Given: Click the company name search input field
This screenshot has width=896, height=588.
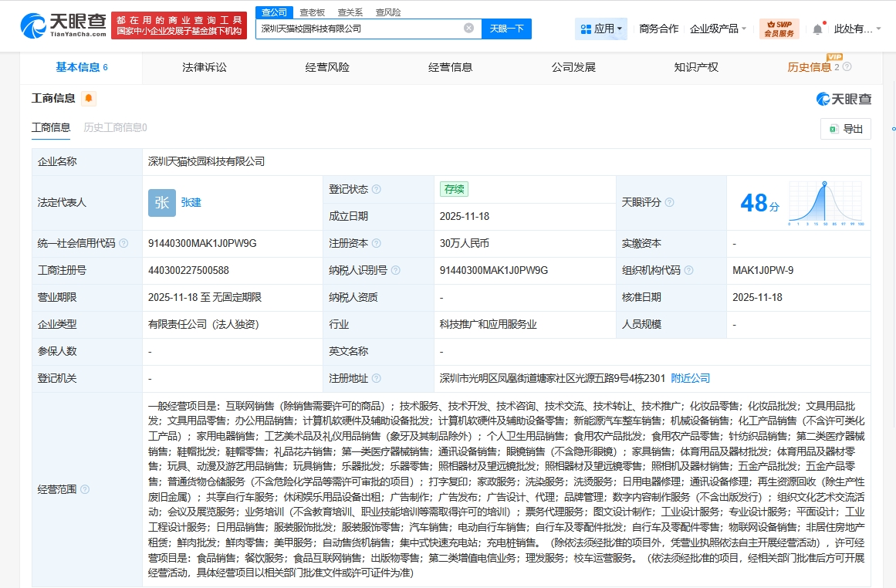Looking at the screenshot, I should click(x=363, y=27).
